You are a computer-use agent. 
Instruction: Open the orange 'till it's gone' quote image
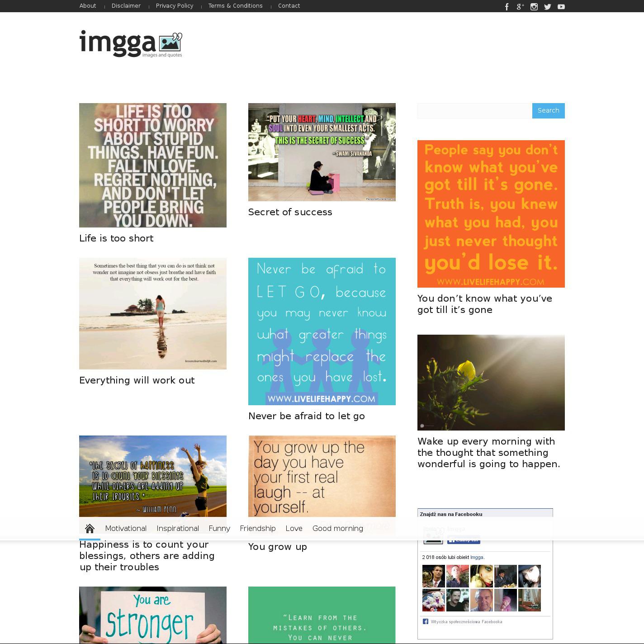point(491,213)
